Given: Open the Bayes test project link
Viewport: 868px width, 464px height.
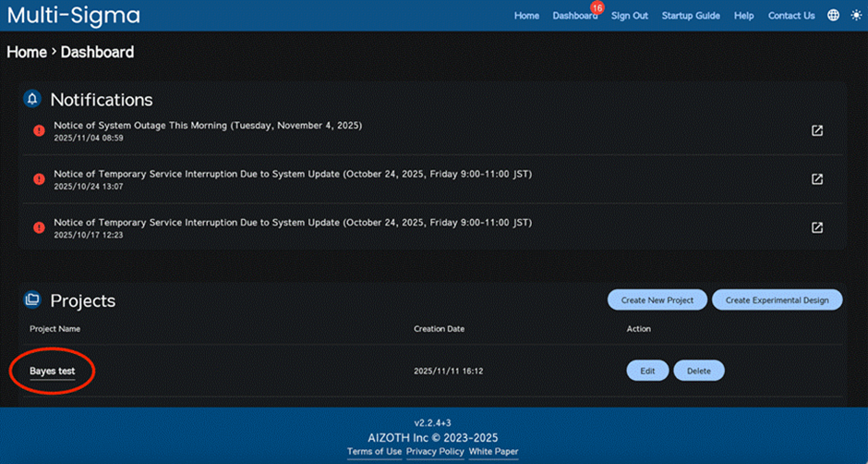Looking at the screenshot, I should [52, 371].
